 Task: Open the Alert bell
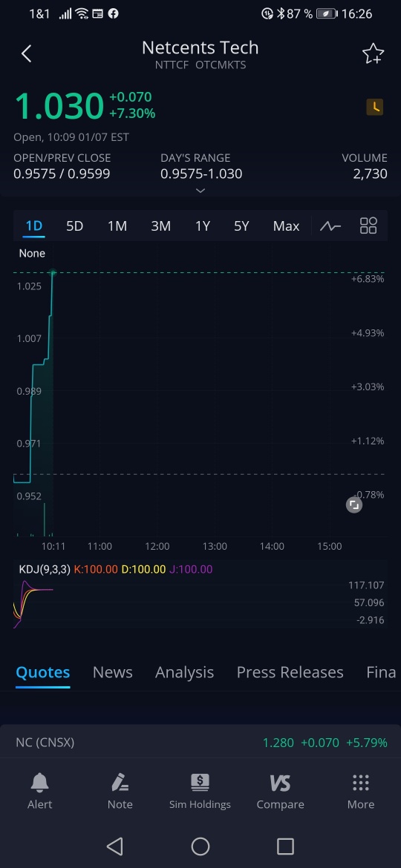click(40, 792)
